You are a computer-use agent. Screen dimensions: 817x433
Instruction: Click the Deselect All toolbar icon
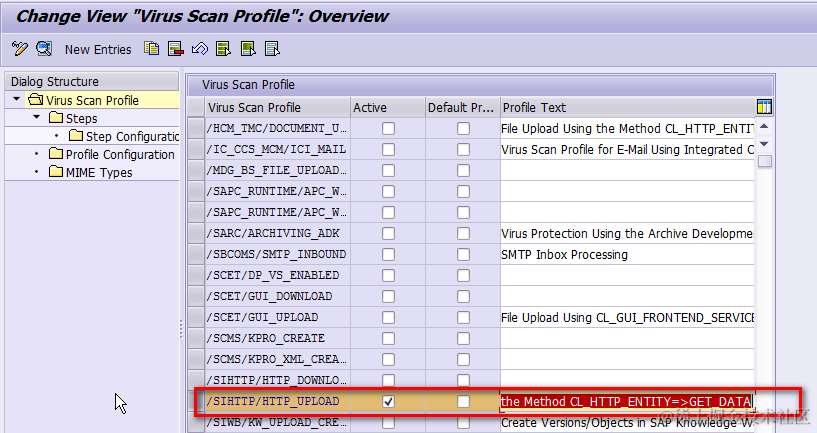[x=272, y=49]
